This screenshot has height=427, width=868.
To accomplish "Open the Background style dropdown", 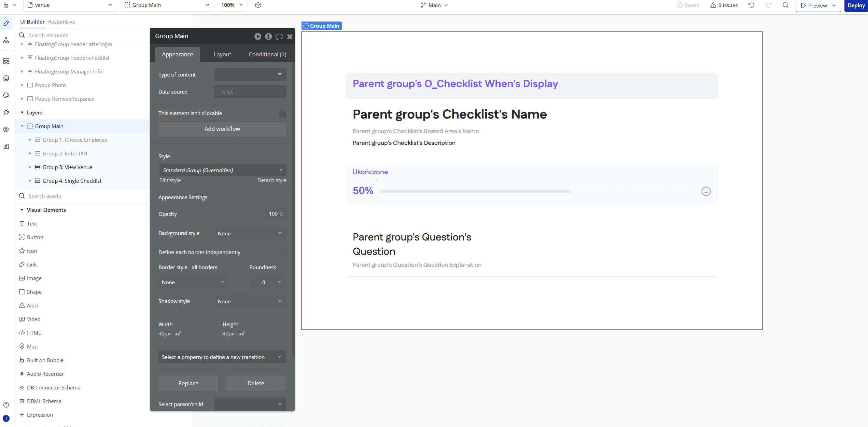I will pos(250,233).
